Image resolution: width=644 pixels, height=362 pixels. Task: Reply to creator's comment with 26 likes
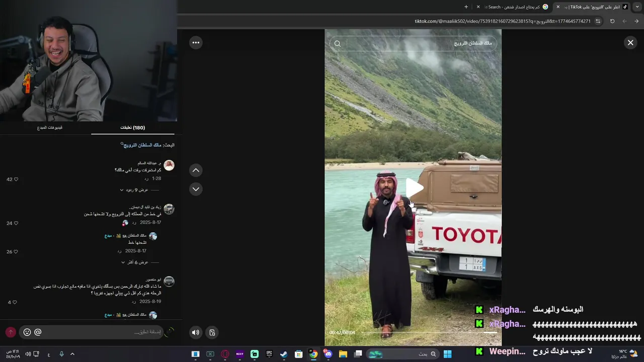click(x=119, y=251)
